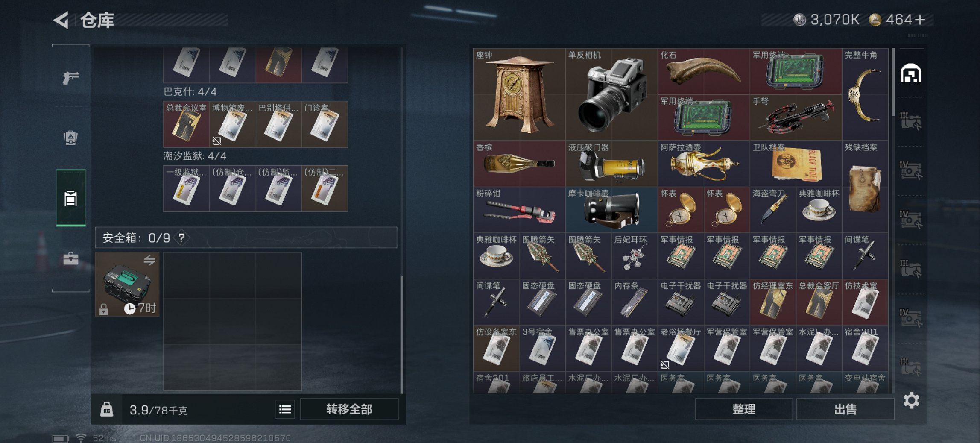
Task: Select the 总裁会议室 gold keycard
Action: click(x=186, y=124)
